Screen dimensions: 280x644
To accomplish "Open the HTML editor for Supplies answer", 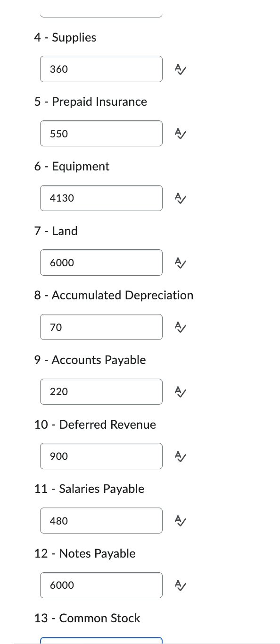I will [180, 69].
